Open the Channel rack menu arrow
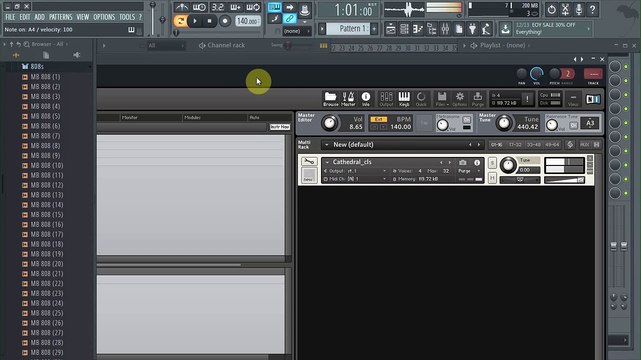The width and height of the screenshot is (641, 360). tap(104, 45)
